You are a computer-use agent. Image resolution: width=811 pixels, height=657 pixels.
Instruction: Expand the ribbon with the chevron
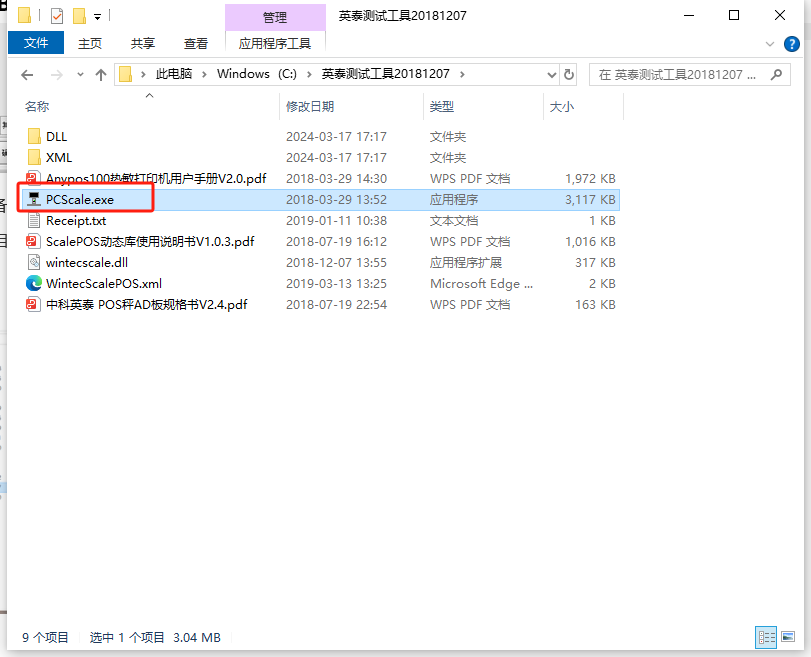click(770, 44)
